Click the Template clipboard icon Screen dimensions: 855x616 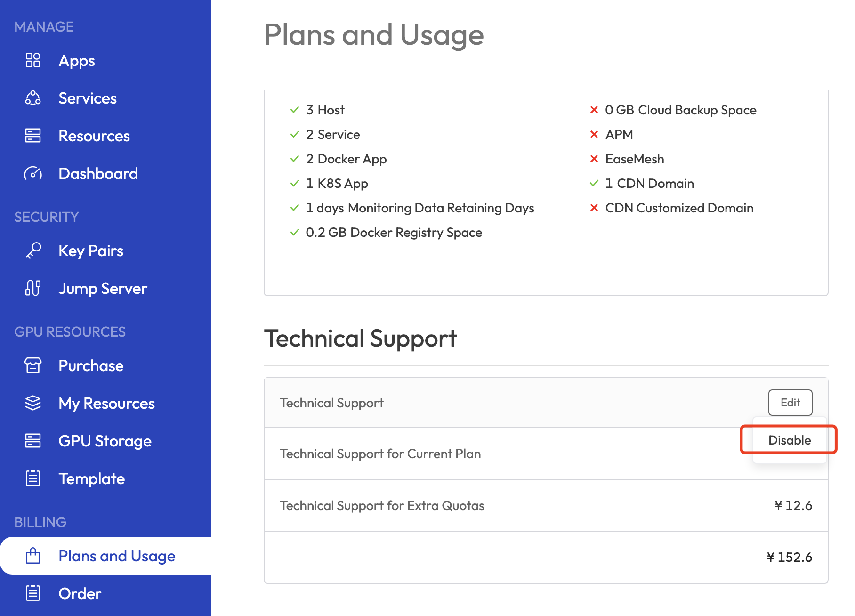tap(33, 478)
